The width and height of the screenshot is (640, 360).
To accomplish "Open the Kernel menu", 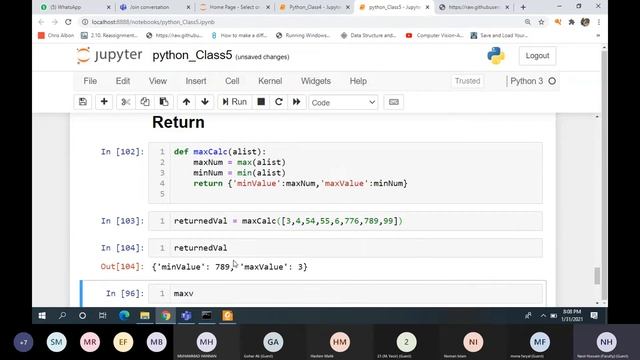I will (270, 81).
